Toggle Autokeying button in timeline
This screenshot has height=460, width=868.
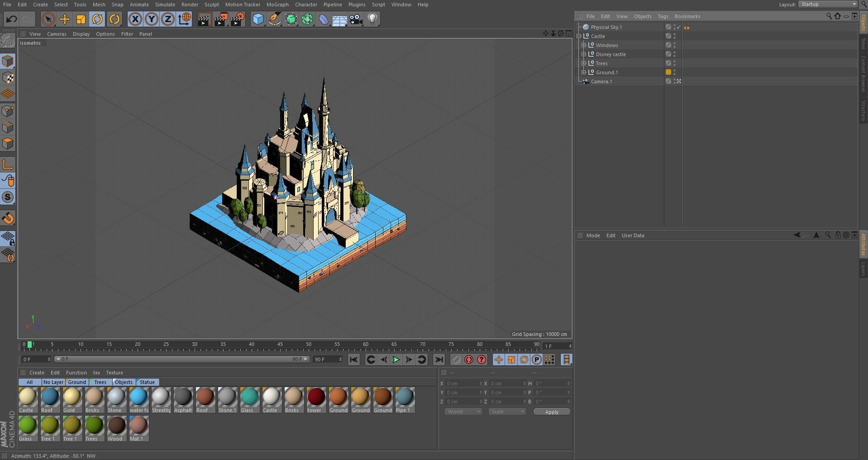469,359
